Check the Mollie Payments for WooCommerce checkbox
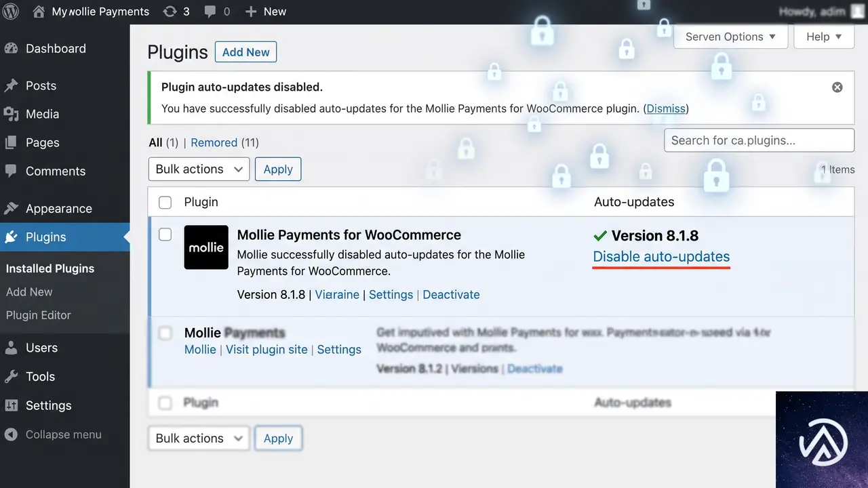Image resolution: width=868 pixels, height=488 pixels. (165, 235)
